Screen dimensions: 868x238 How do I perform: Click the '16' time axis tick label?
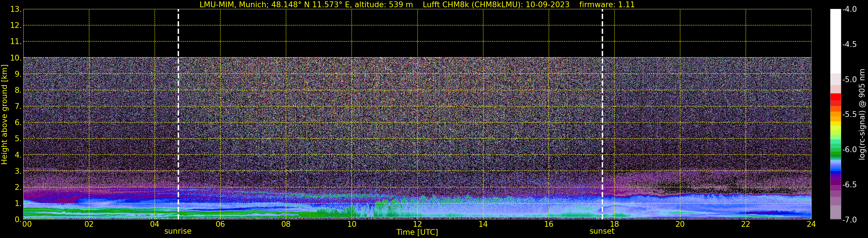[x=549, y=224]
